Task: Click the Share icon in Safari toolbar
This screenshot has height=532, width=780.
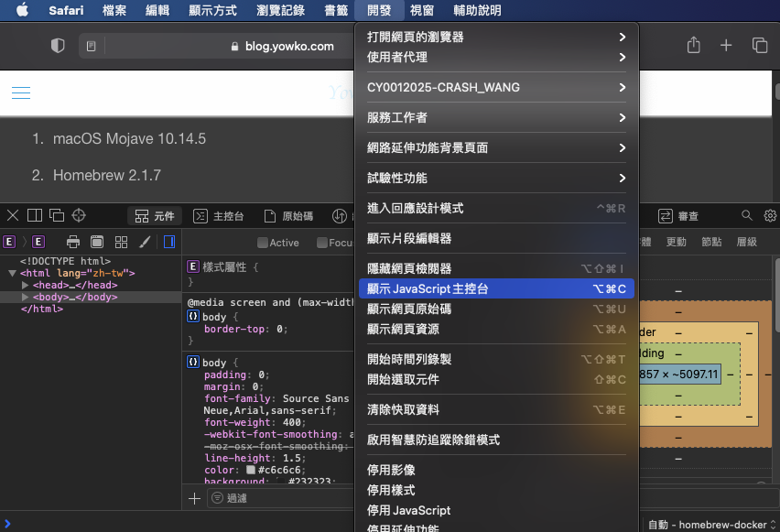Action: point(693,45)
